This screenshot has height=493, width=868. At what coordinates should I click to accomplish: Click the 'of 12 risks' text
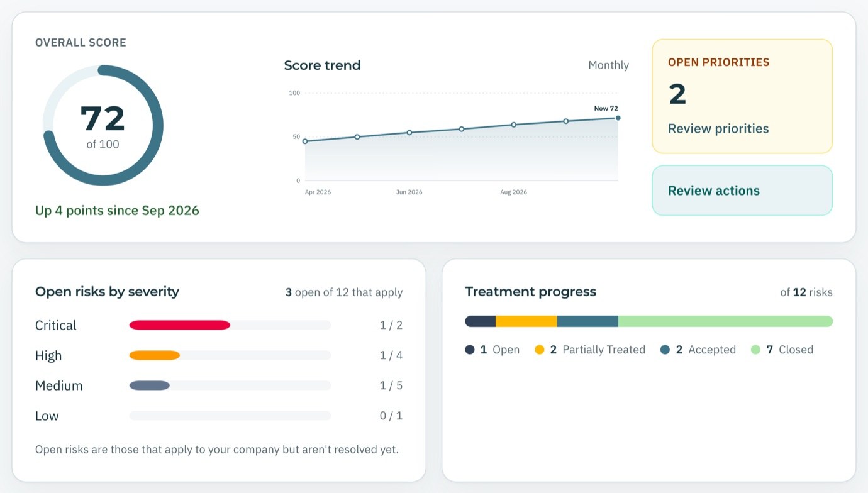pyautogui.click(x=806, y=292)
